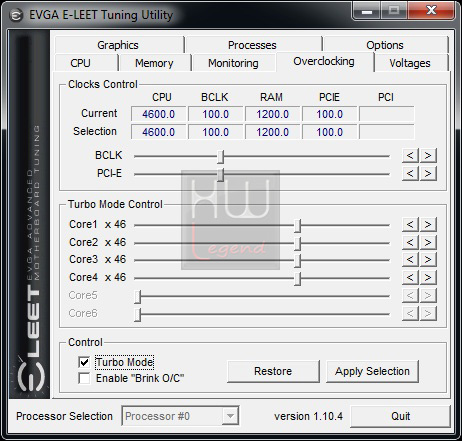Click the Core1 x 46 label
The width and height of the screenshot is (462, 441).
[x=98, y=224]
